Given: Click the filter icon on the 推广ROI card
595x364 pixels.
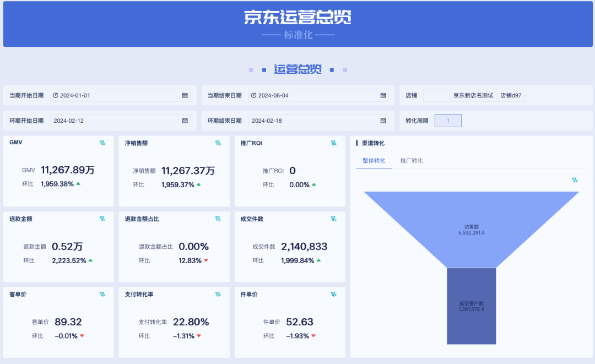Looking at the screenshot, I should coord(333,143).
